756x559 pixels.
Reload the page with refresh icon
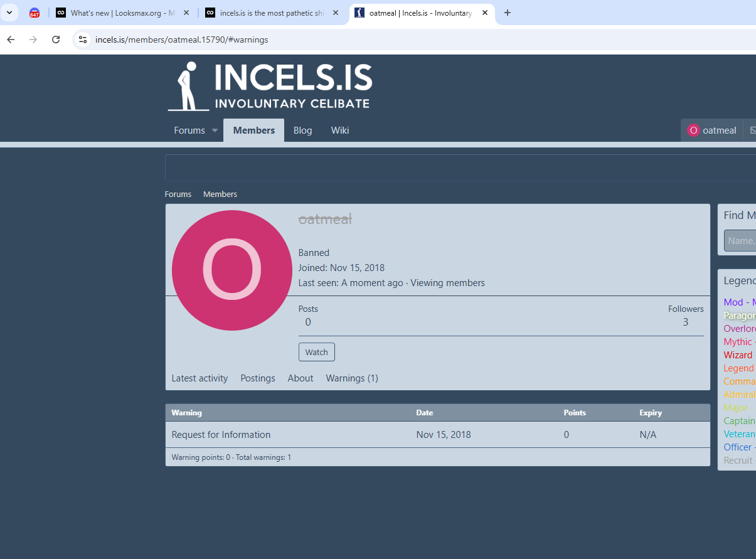[56, 40]
